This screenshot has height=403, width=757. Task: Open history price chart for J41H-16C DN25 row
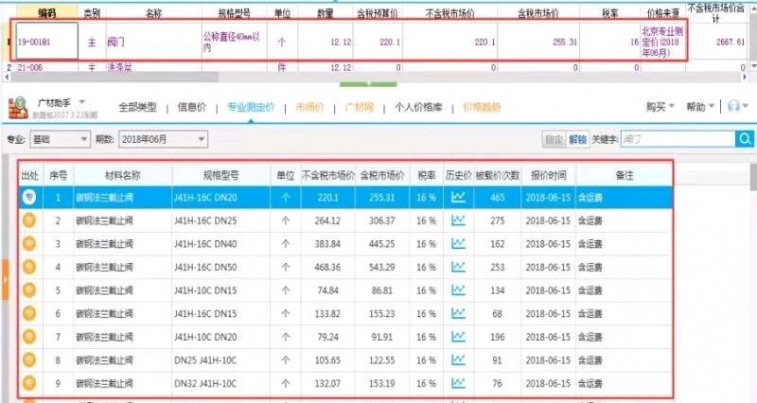458,220
